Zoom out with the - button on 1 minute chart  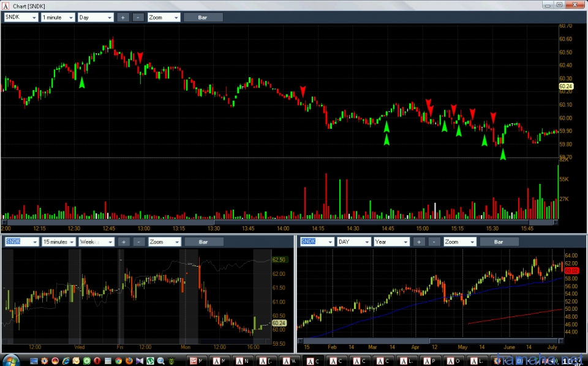(138, 17)
